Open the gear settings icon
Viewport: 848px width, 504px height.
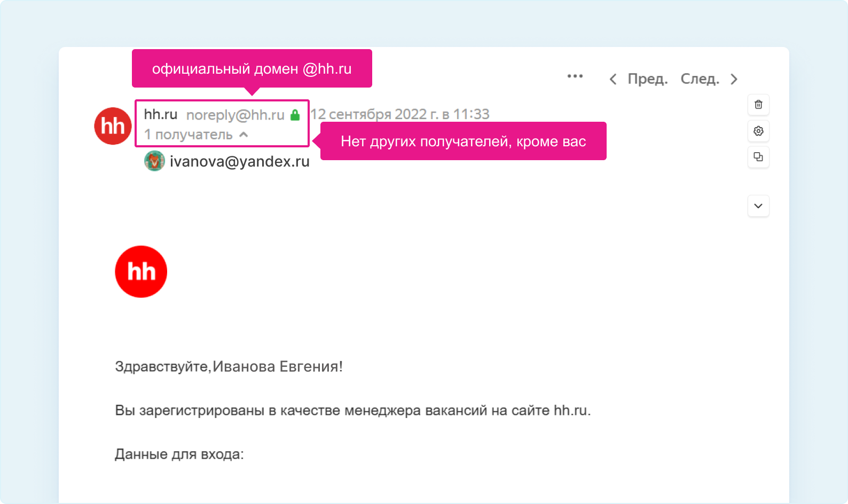758,131
